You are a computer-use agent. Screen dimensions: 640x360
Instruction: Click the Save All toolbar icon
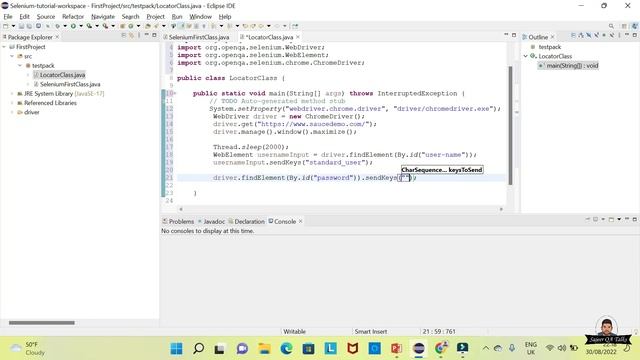tap(29, 26)
